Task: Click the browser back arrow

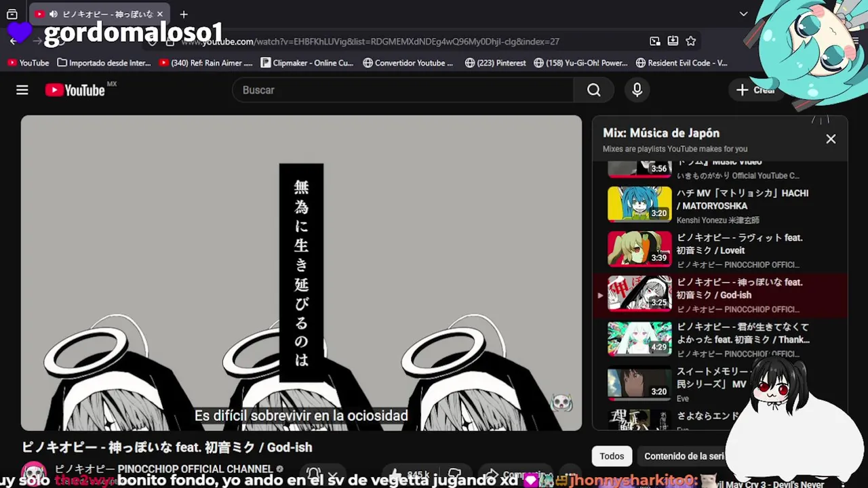Action: (x=13, y=41)
